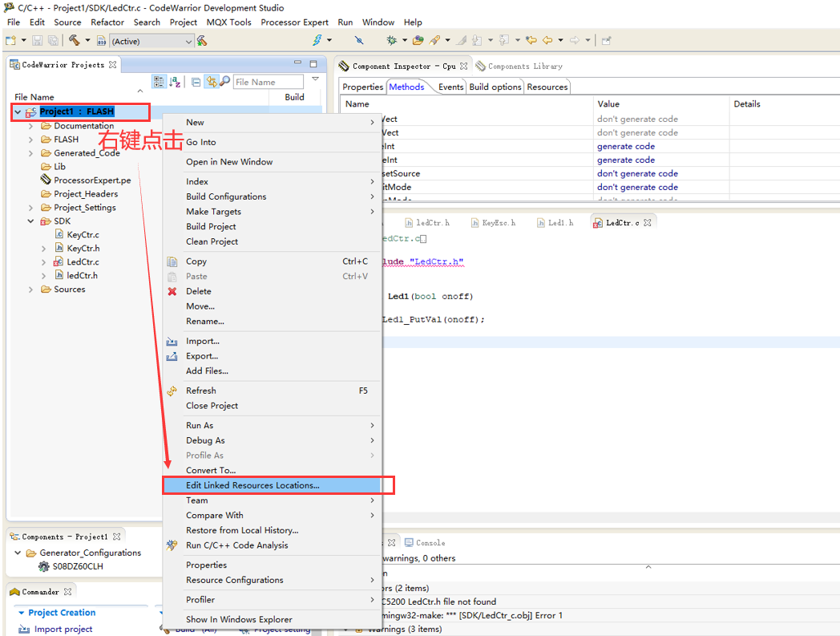Switch to Build options tab
Screen dimensions: 840x636
pos(495,87)
